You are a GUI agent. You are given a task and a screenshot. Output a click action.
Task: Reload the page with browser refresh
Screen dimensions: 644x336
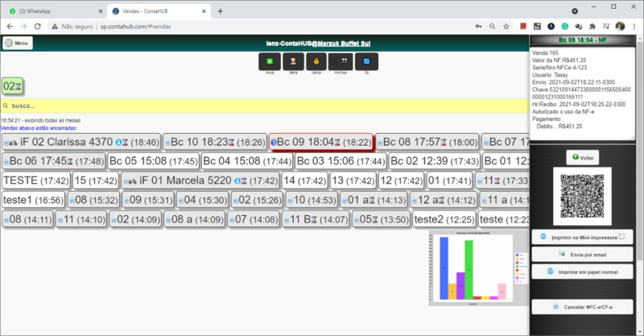coord(37,27)
